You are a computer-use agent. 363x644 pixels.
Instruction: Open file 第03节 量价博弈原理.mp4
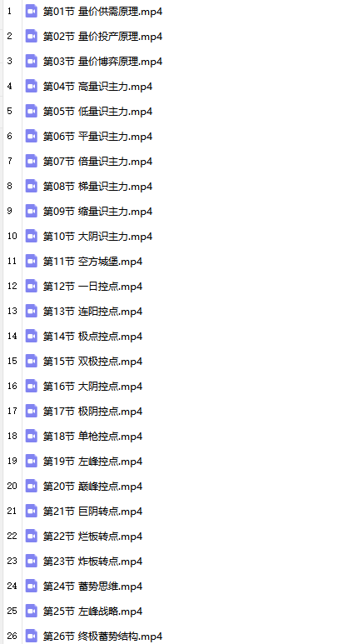click(102, 62)
